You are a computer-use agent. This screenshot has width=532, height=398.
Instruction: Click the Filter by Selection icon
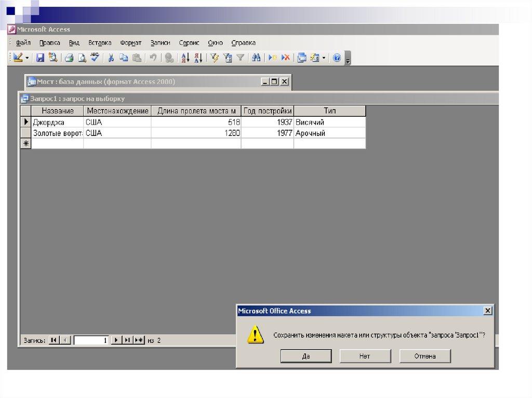coord(214,58)
